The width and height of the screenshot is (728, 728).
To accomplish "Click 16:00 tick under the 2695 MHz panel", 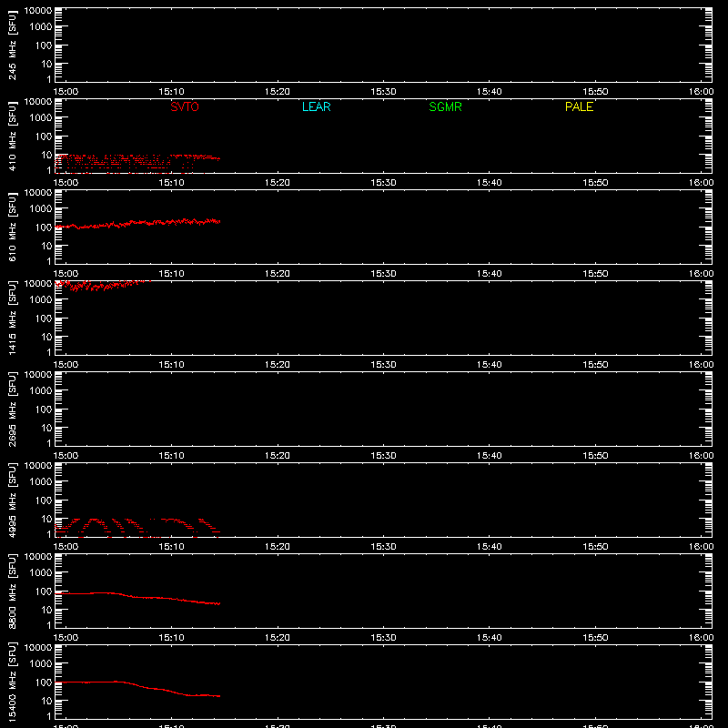I will click(701, 456).
